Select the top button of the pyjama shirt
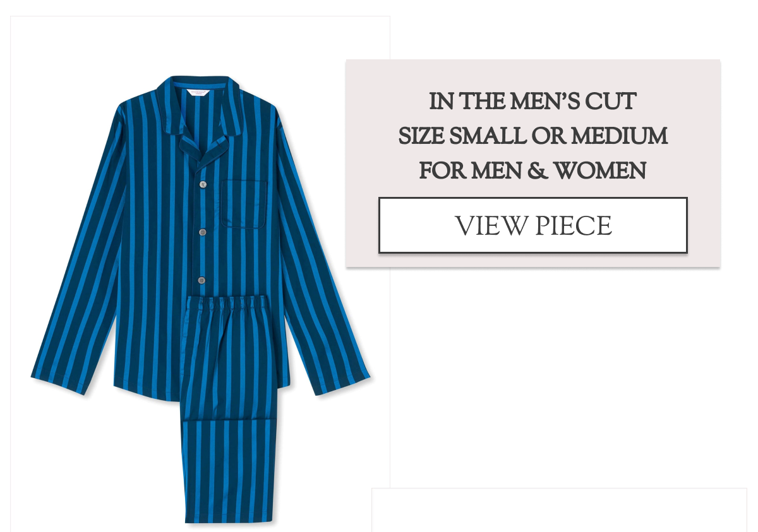Image resolution: width=758 pixels, height=532 pixels. [x=203, y=185]
